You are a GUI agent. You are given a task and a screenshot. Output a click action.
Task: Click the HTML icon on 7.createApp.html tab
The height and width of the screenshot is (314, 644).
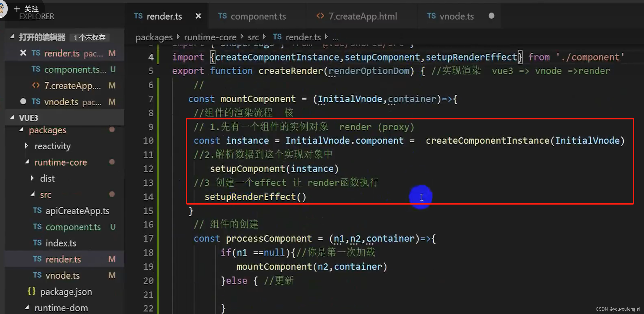(320, 16)
